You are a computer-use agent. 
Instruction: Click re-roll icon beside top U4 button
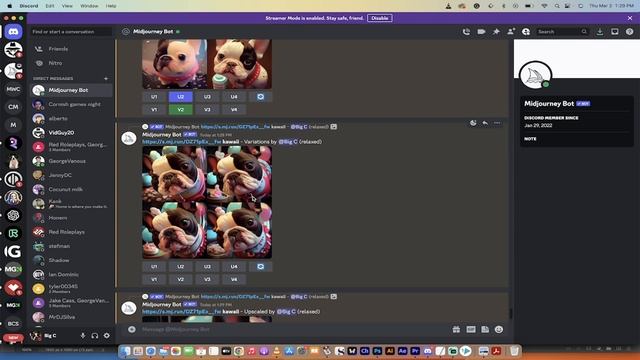pos(260,97)
